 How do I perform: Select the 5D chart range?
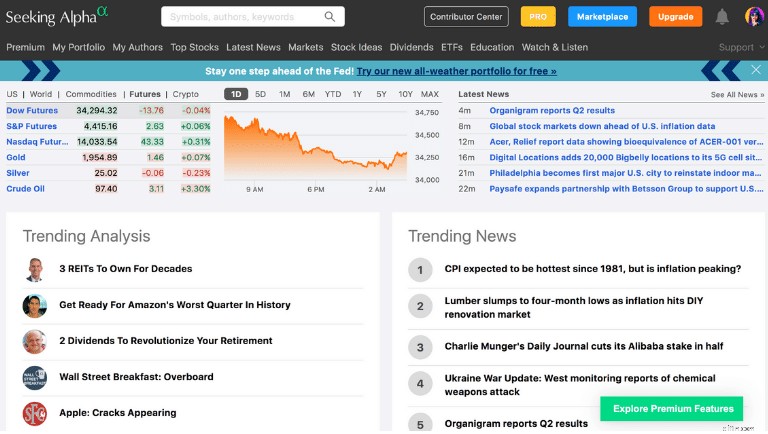[261, 94]
